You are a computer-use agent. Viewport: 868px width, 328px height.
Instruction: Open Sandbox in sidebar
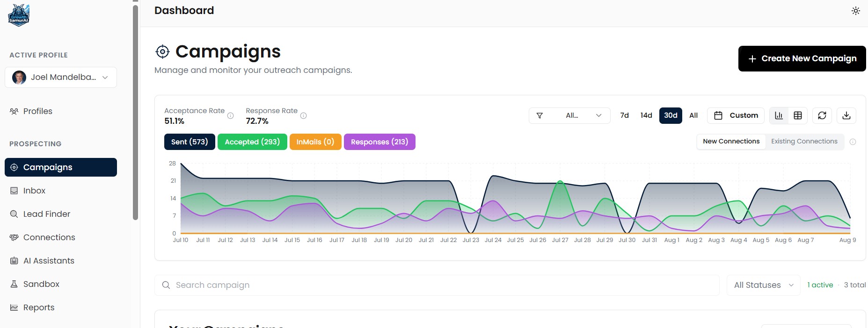[x=61, y=284]
